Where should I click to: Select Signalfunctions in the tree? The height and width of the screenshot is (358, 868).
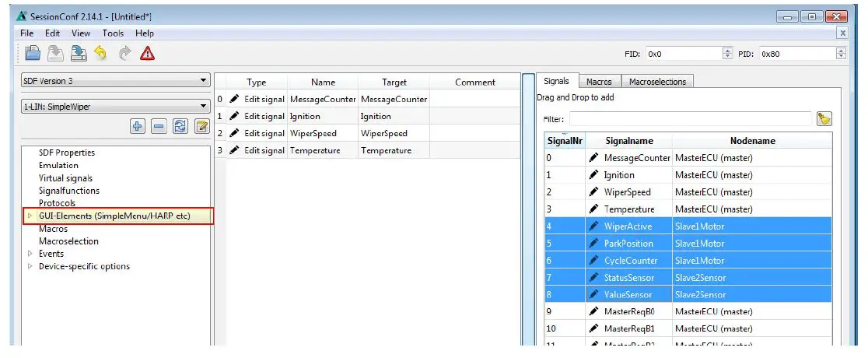(69, 191)
